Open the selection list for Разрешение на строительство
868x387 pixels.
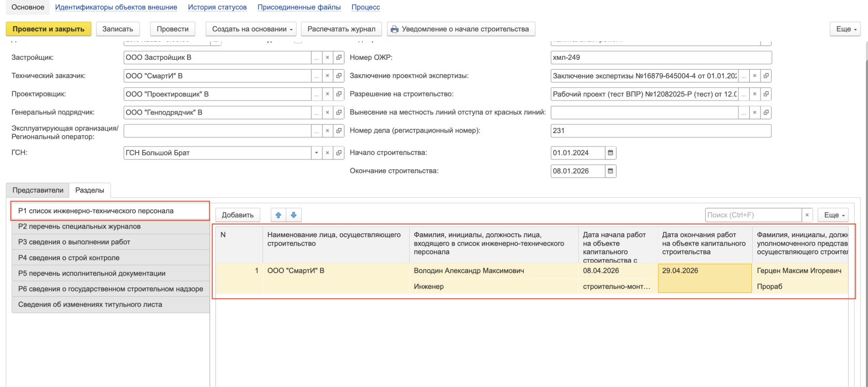point(744,94)
